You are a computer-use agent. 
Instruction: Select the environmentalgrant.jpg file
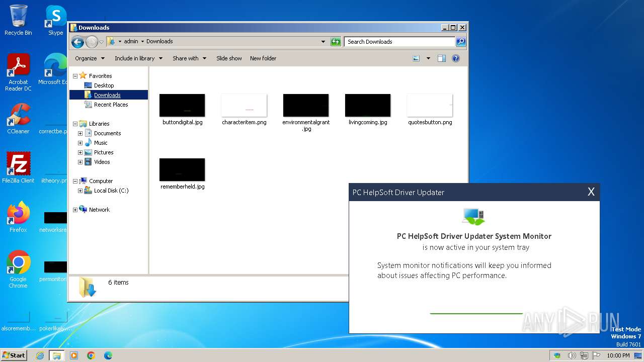tap(306, 112)
